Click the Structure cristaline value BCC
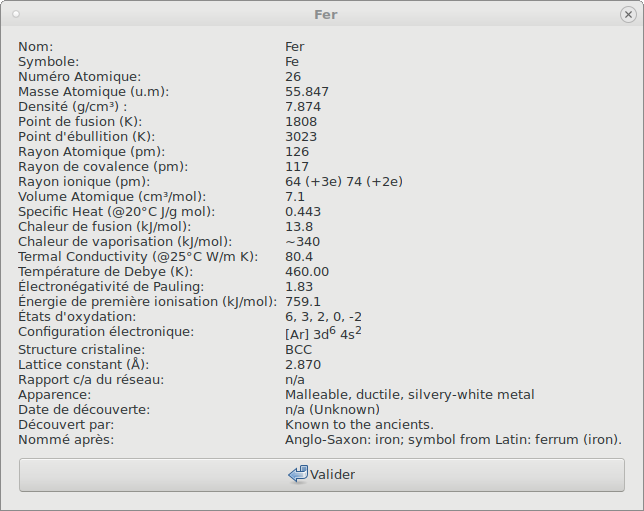This screenshot has height=511, width=644. point(299,350)
